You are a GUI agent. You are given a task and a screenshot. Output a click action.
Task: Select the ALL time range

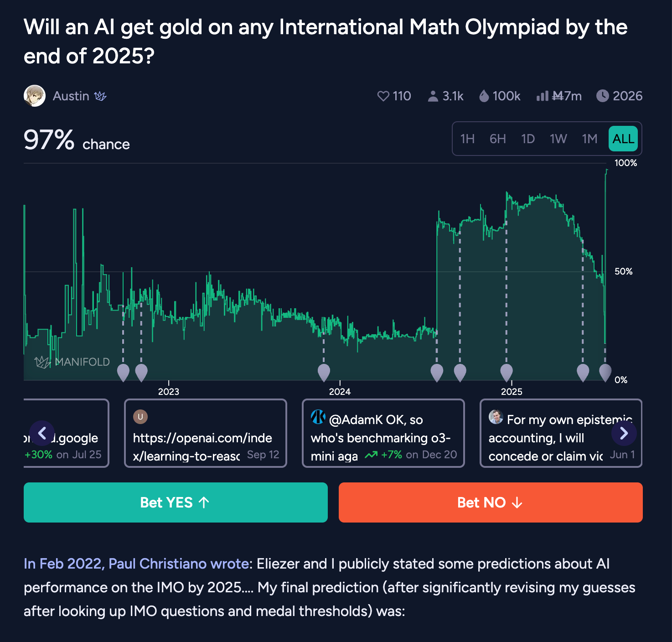(x=623, y=139)
